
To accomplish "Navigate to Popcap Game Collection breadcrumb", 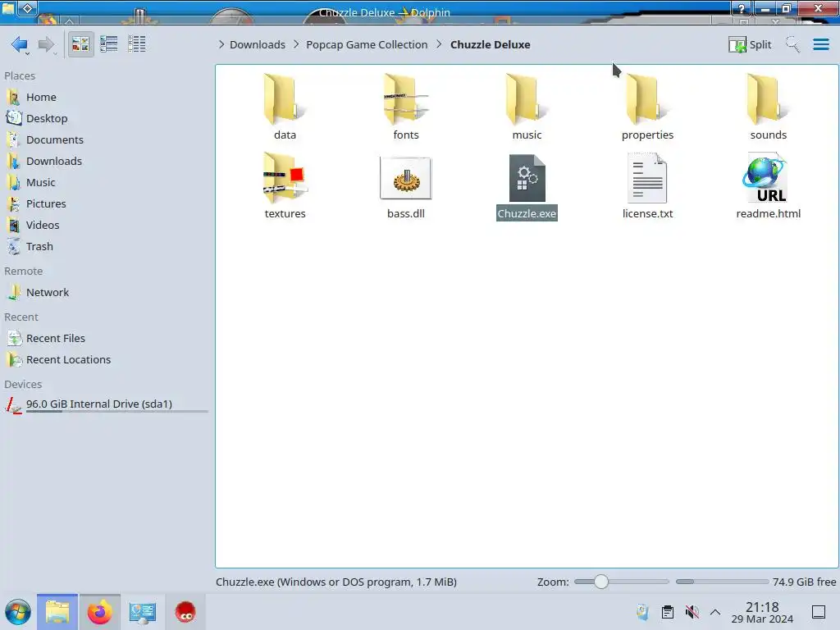I will (367, 44).
